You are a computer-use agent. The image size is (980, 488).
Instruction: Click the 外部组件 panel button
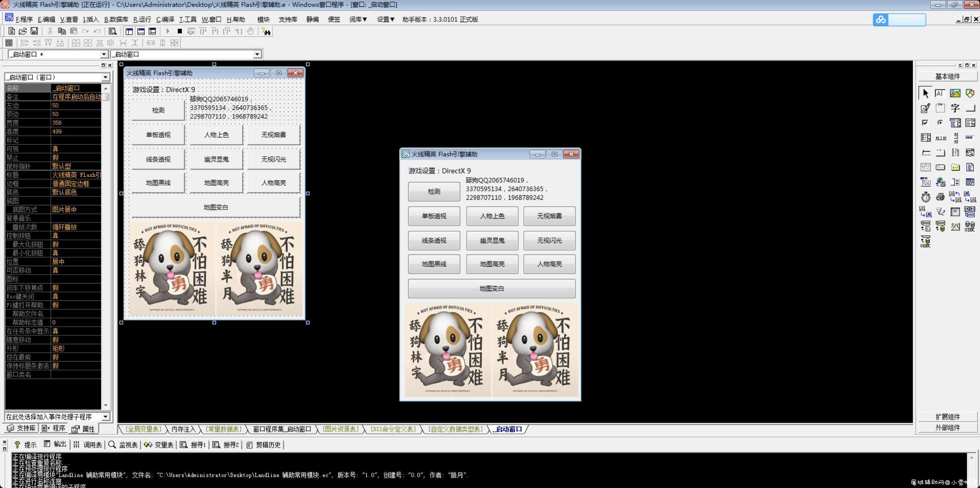tap(947, 428)
